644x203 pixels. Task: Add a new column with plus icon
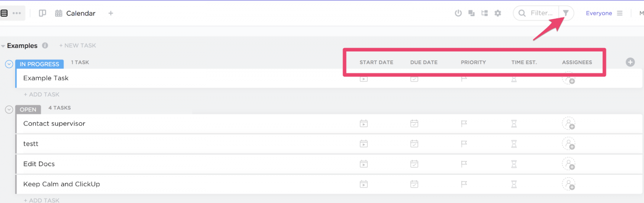tap(630, 62)
